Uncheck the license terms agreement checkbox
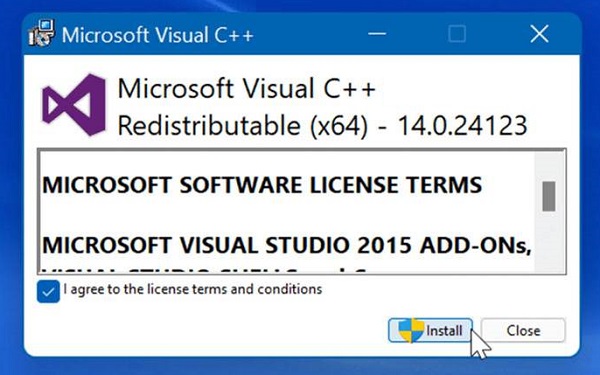This screenshot has width=600, height=375. pos(48,292)
